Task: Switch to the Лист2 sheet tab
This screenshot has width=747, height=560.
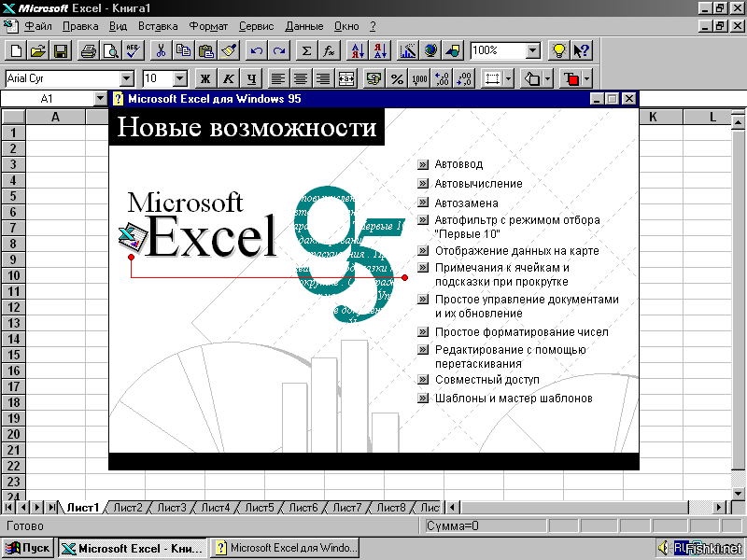Action: point(127,508)
